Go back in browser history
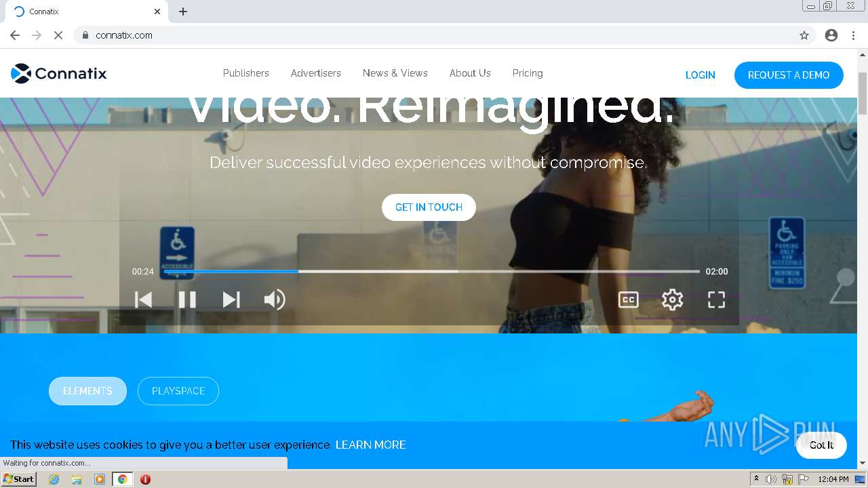Viewport: 868px width, 488px height. click(15, 35)
